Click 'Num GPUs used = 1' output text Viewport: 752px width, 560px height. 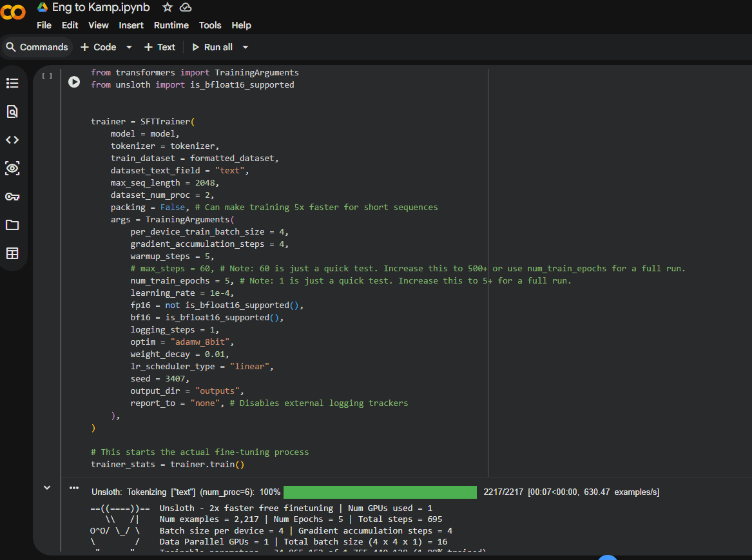(390, 508)
